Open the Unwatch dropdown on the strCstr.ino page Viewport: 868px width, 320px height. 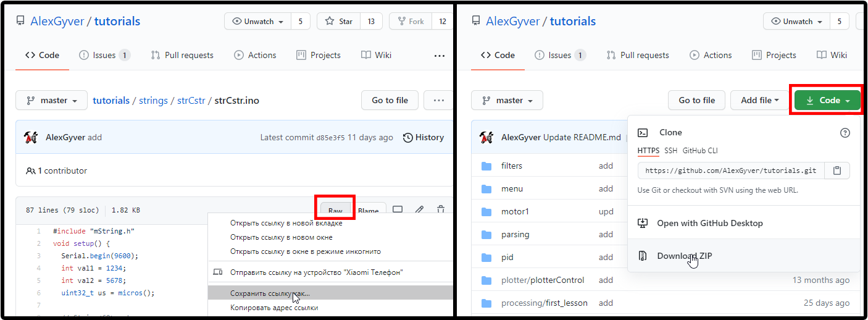[258, 21]
